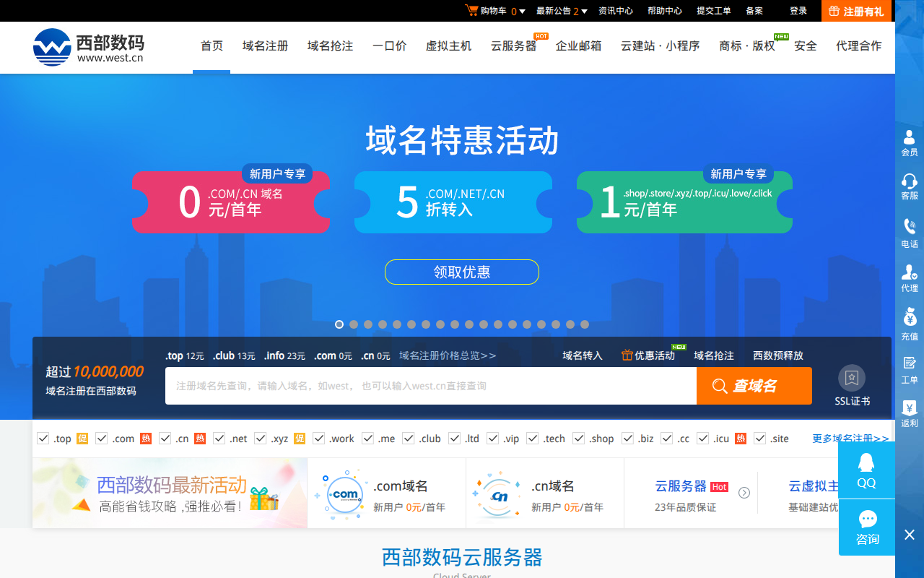Click the circled arrow beside 云服务器

[x=744, y=493]
